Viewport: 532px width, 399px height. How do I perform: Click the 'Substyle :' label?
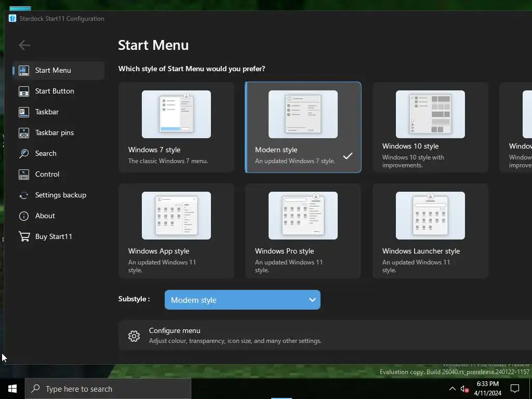pos(134,299)
